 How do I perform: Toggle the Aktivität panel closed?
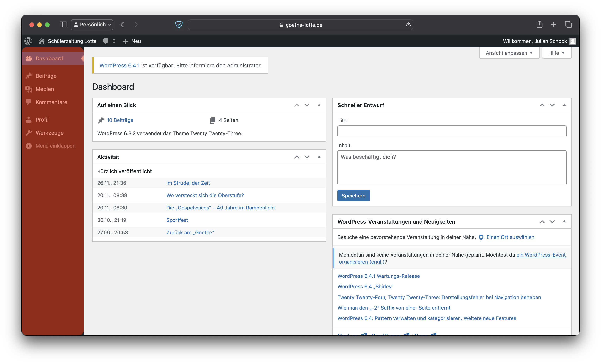coord(319,157)
